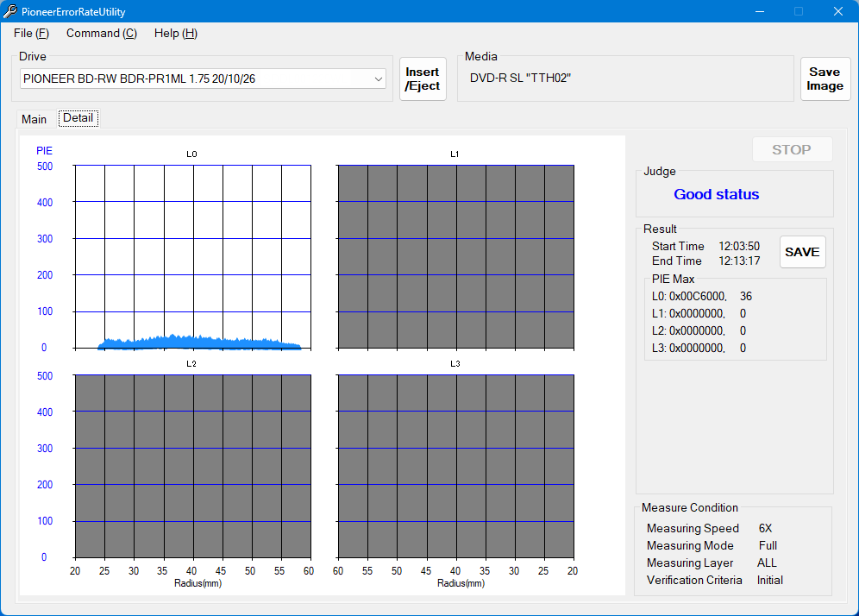The width and height of the screenshot is (859, 616).
Task: Expand the Drive dropdown arrow
Action: 379,79
